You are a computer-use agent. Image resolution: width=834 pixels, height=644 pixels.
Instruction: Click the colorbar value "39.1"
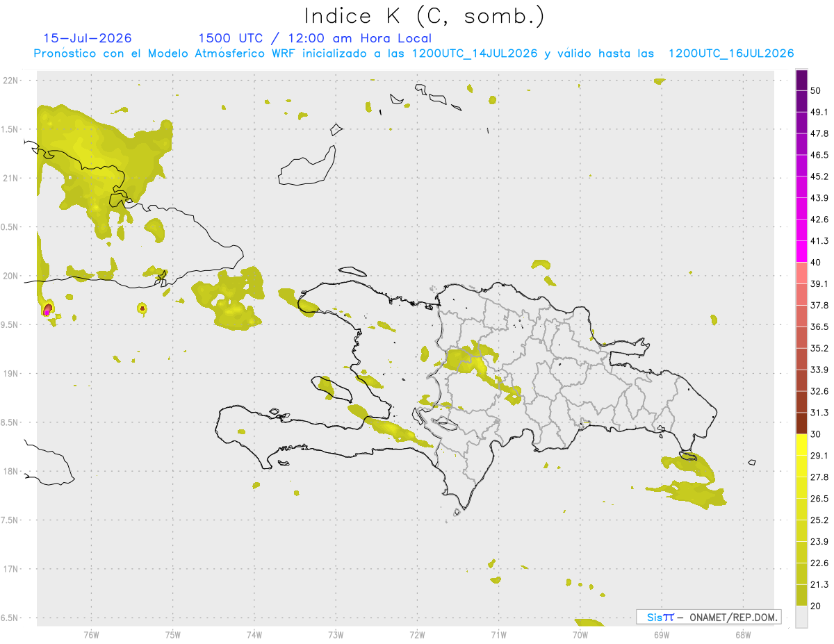pyautogui.click(x=819, y=283)
